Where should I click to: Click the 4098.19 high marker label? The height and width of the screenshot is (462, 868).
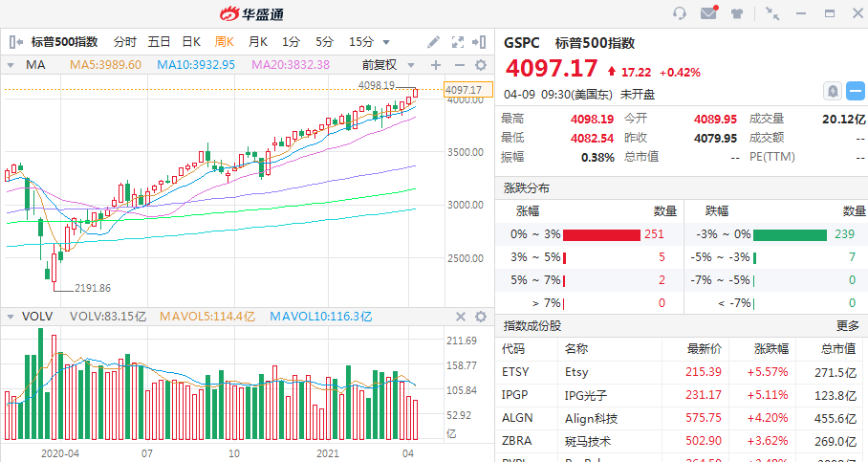[x=377, y=85]
